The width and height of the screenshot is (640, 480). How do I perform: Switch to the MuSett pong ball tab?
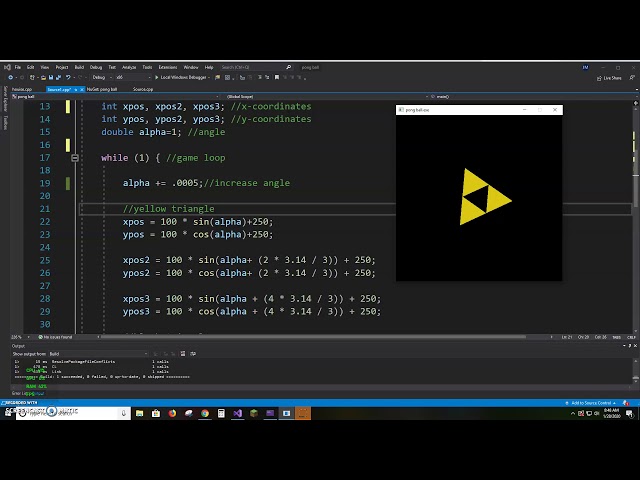(102, 89)
